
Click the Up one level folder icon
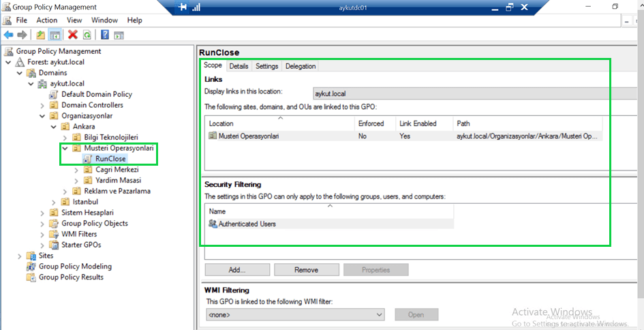coord(41,35)
